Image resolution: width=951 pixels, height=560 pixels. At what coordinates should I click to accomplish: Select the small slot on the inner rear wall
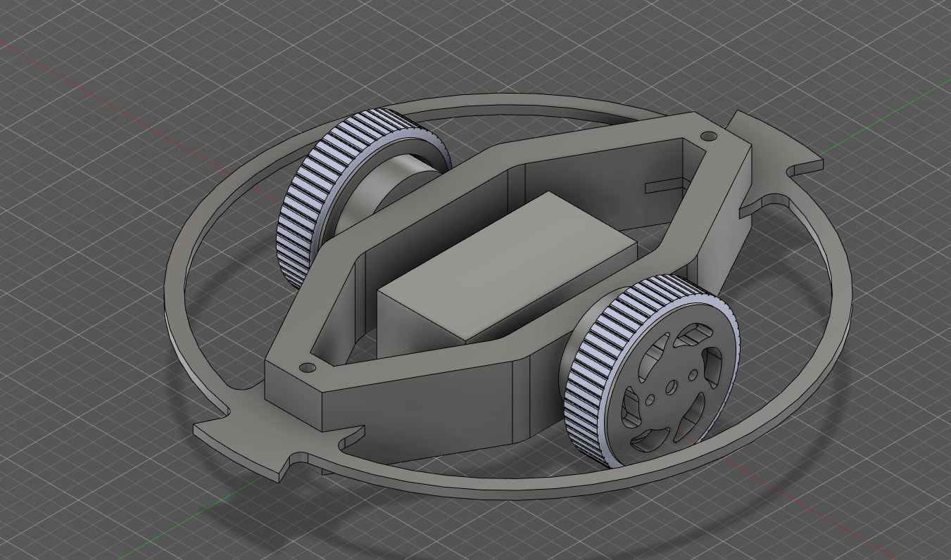[660, 186]
